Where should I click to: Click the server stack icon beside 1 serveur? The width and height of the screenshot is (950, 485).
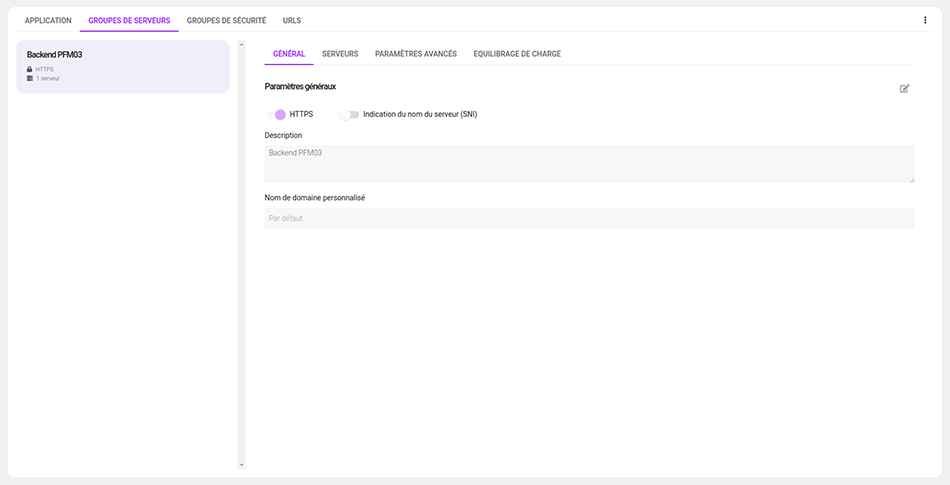pyautogui.click(x=30, y=78)
